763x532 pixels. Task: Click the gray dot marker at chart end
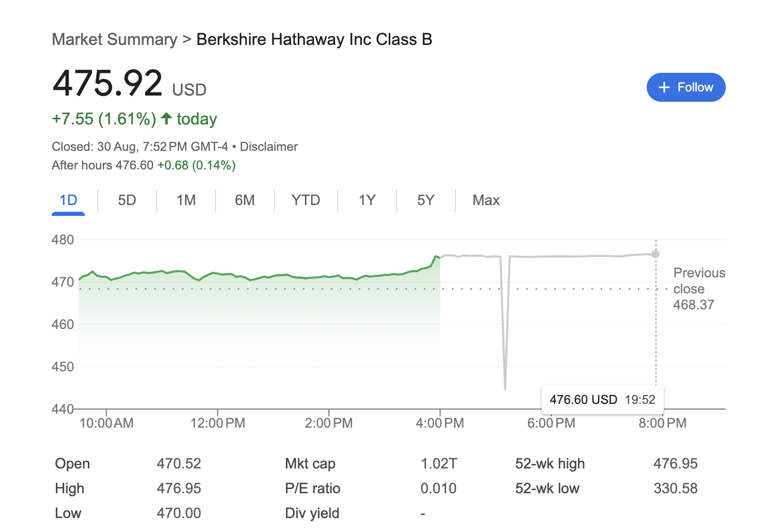point(655,254)
